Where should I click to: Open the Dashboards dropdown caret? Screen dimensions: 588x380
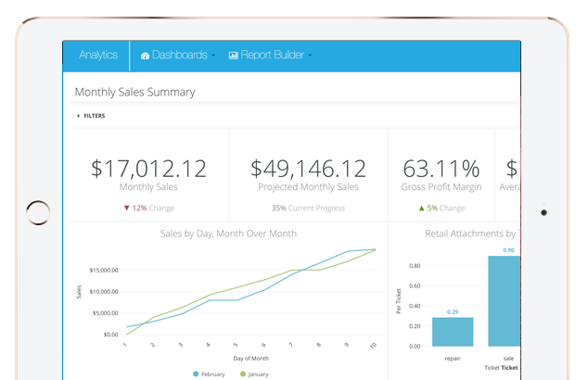(x=213, y=56)
